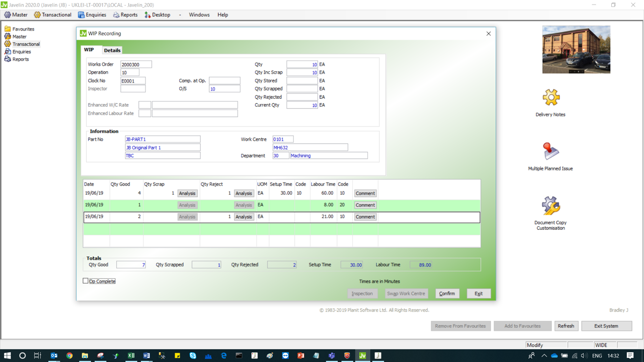Click the Javelin icon in the Windows taskbar
This screenshot has width=644, height=362.
[x=362, y=355]
